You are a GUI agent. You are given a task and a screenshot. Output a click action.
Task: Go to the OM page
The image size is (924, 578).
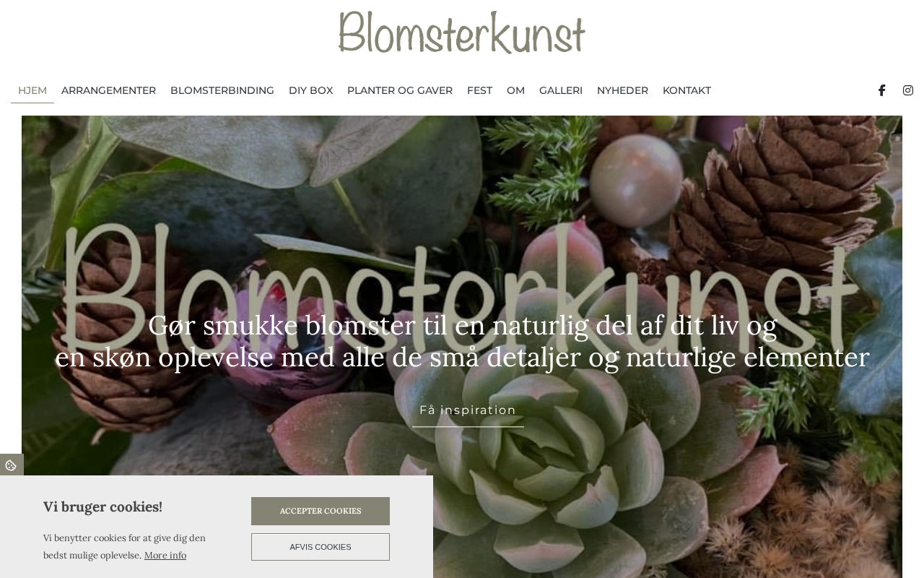click(x=515, y=90)
